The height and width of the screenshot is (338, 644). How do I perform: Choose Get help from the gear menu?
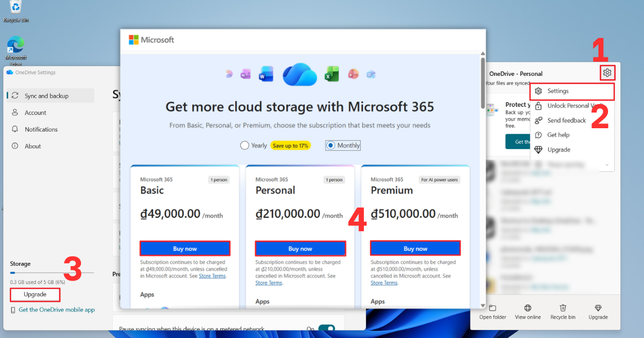pyautogui.click(x=572, y=135)
